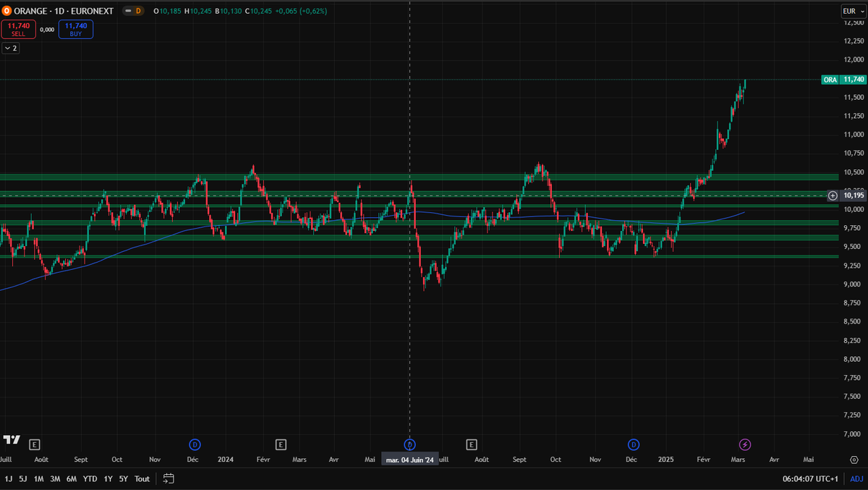Screen dimensions: 868x490
Task: Click the TradingView logo icon
Action: (12, 439)
